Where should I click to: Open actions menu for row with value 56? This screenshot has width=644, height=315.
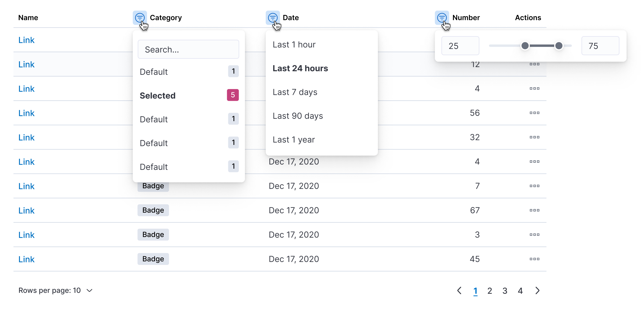click(535, 113)
